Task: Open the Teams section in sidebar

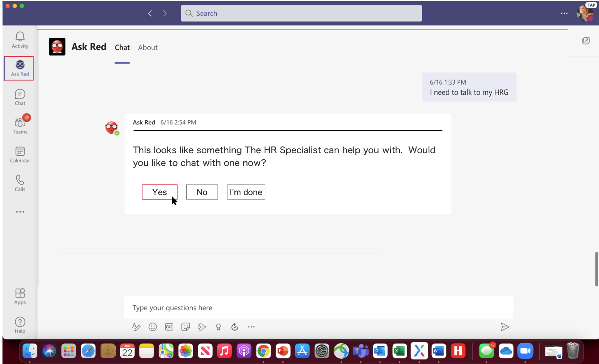Action: click(20, 126)
